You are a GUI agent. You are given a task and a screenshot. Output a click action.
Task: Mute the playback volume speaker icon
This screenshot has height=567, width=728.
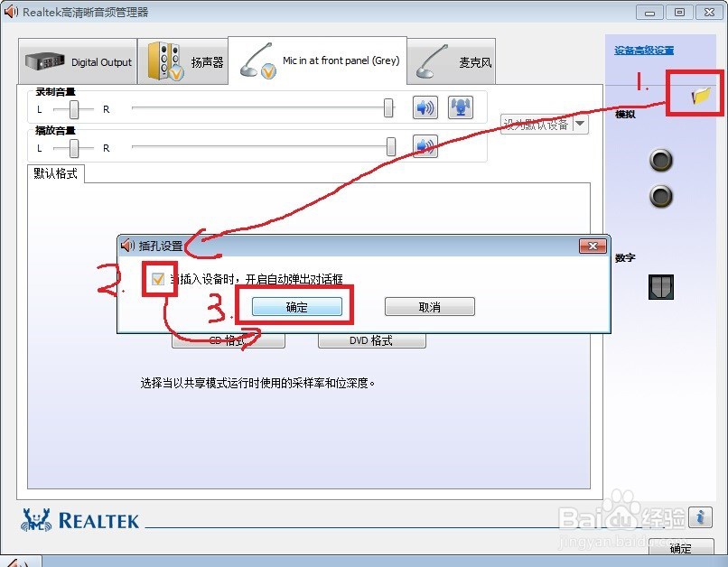425,146
